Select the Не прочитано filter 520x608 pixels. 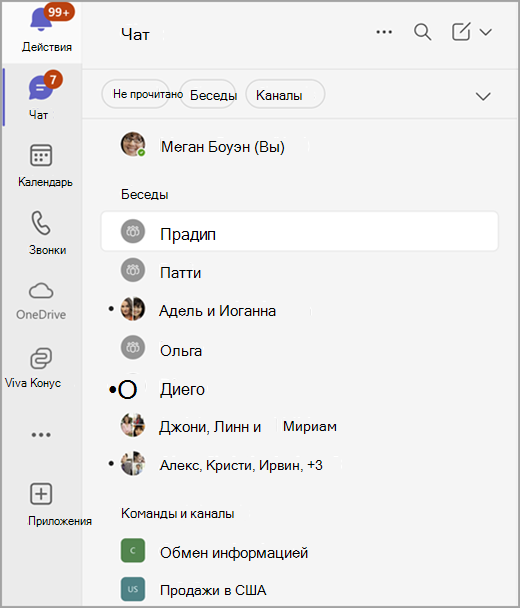point(136,94)
